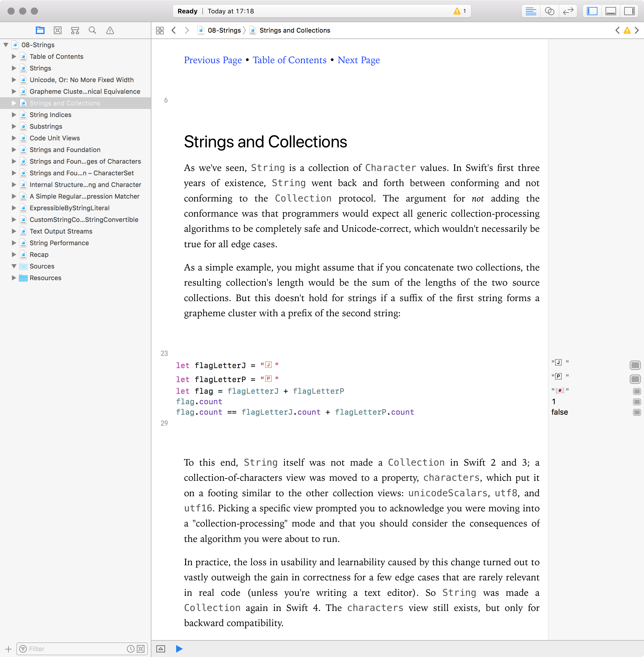Switch to the version editor arrows icon

click(568, 11)
